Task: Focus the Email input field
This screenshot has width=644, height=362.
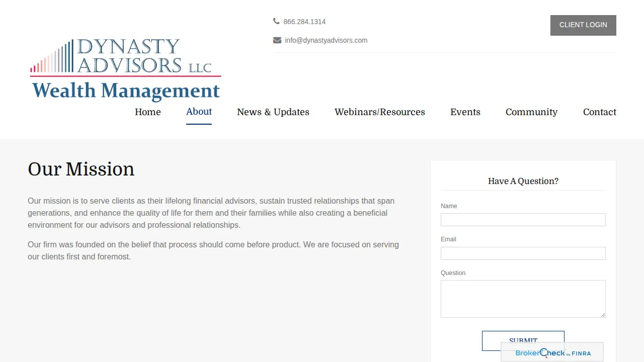Action: 523,253
